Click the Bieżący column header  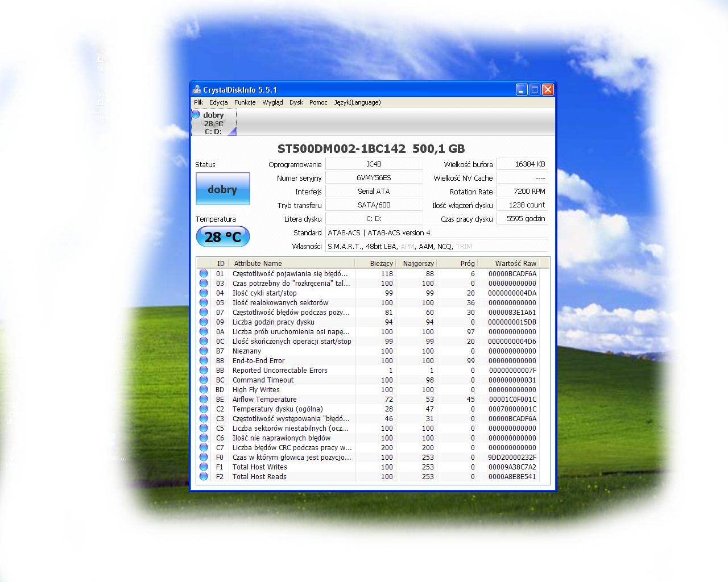[x=376, y=263]
